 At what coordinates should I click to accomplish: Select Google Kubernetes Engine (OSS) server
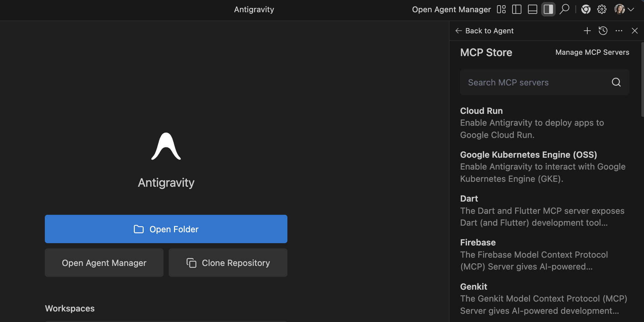click(545, 167)
